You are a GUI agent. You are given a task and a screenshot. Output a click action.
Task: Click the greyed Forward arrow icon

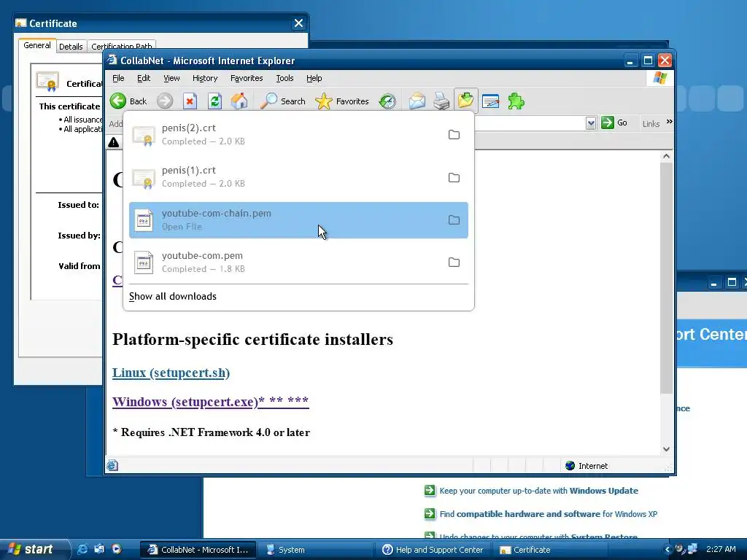(165, 101)
